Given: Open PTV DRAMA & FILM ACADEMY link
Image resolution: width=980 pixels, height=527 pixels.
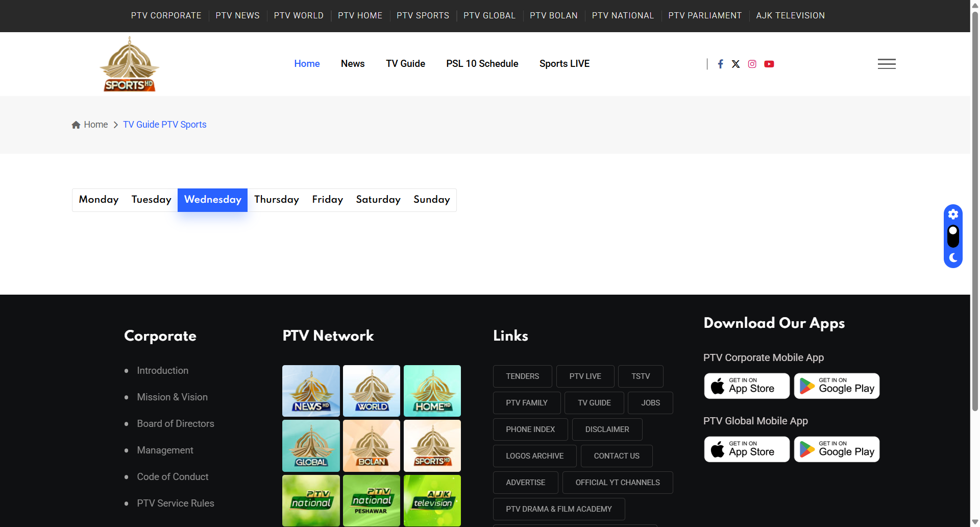Looking at the screenshot, I should (x=559, y=509).
